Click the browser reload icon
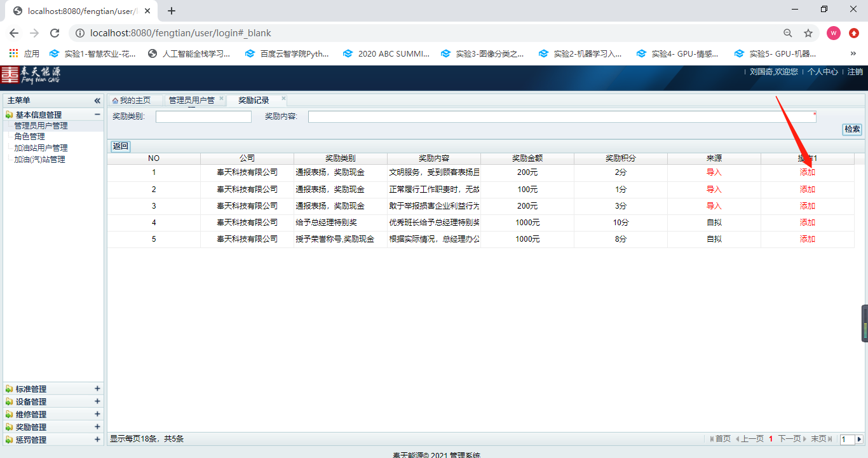 (x=55, y=33)
